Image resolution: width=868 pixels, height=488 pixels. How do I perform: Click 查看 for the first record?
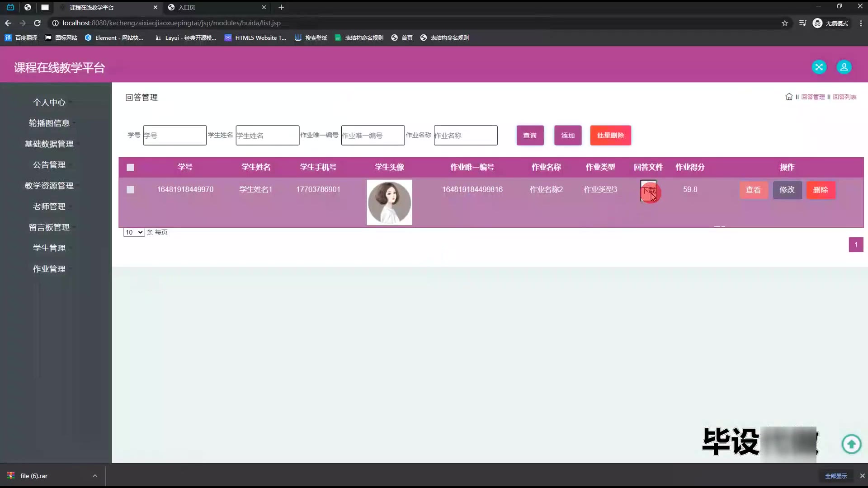tap(753, 190)
